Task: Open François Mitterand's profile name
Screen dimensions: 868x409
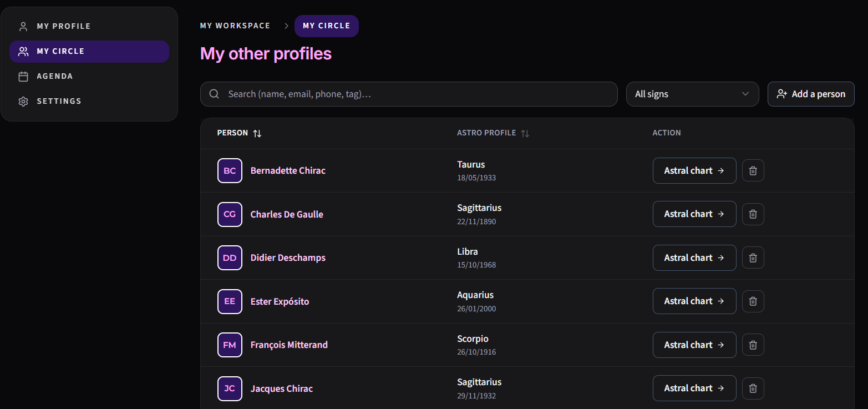Action: 289,345
